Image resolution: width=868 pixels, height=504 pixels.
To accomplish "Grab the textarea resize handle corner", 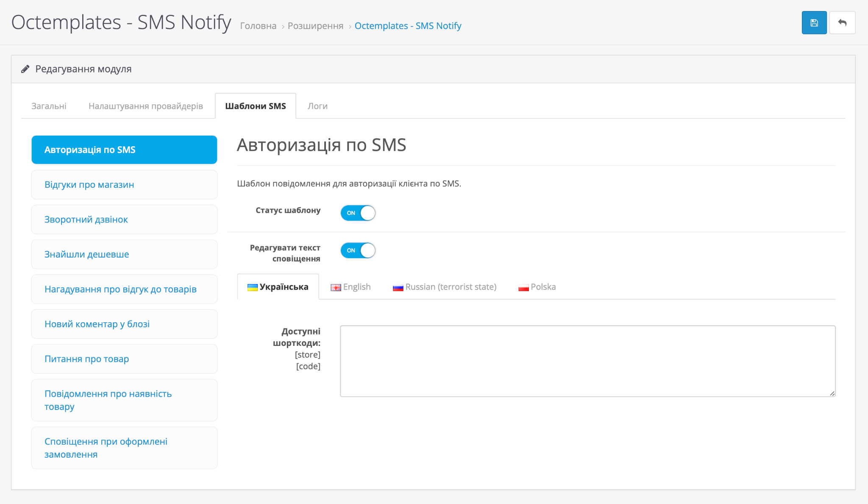I will tap(832, 393).
